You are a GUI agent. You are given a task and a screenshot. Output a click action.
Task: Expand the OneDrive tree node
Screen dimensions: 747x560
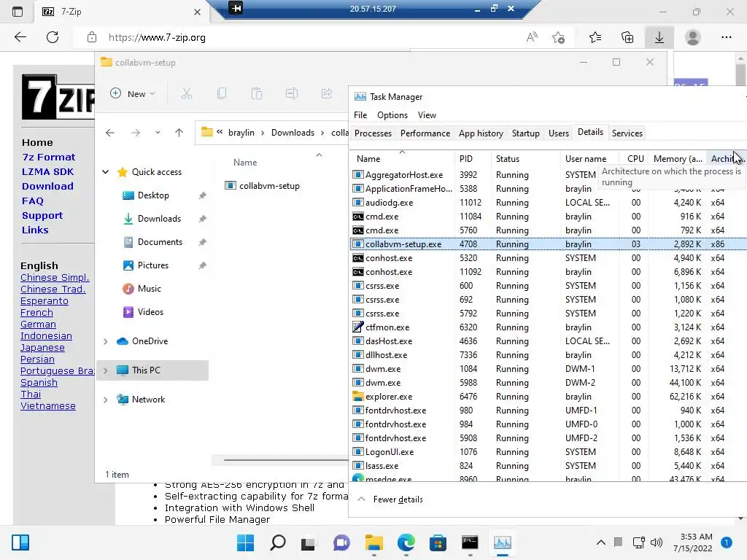tap(105, 341)
